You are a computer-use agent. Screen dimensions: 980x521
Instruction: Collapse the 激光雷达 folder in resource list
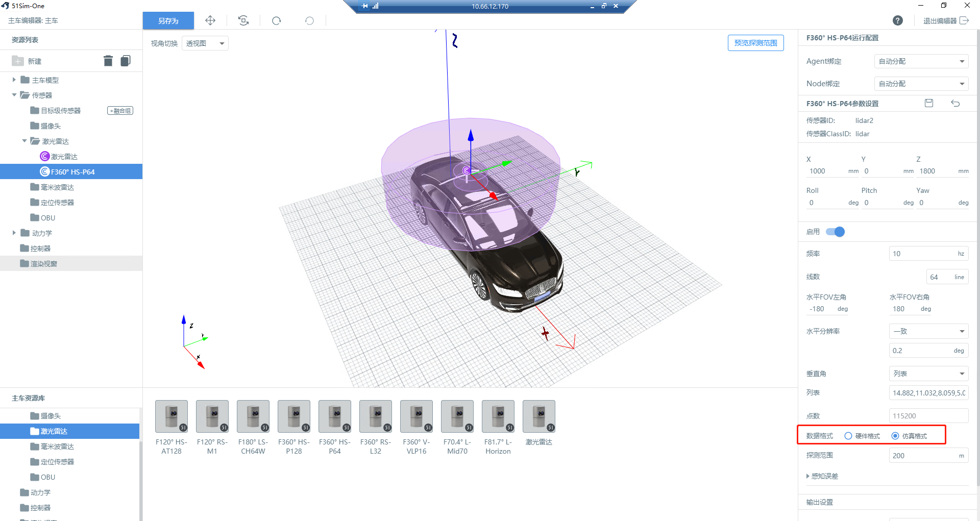[x=24, y=141]
